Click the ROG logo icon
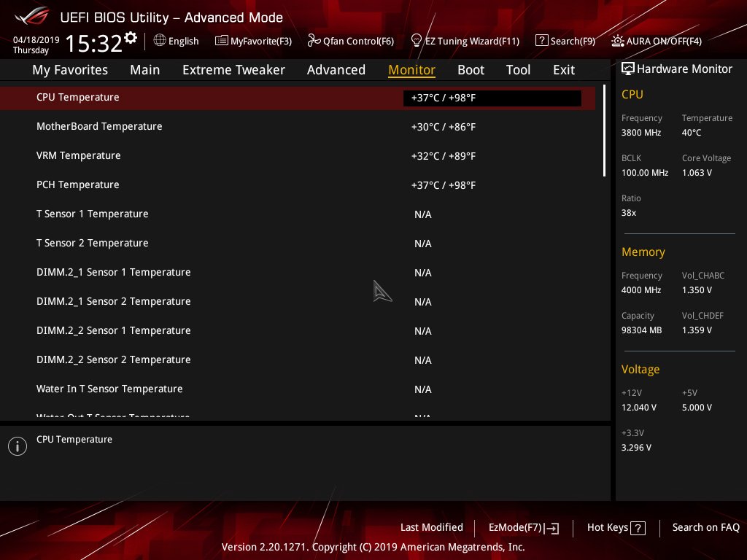747x560 pixels. point(32,17)
